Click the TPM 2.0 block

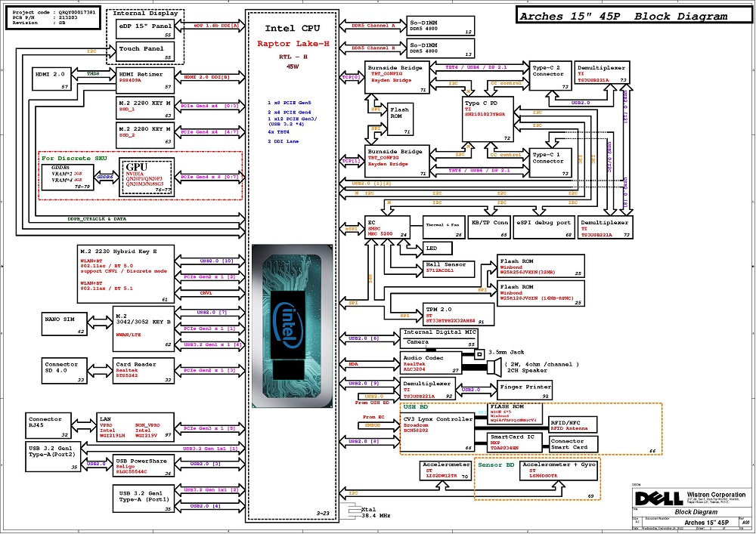pos(459,314)
